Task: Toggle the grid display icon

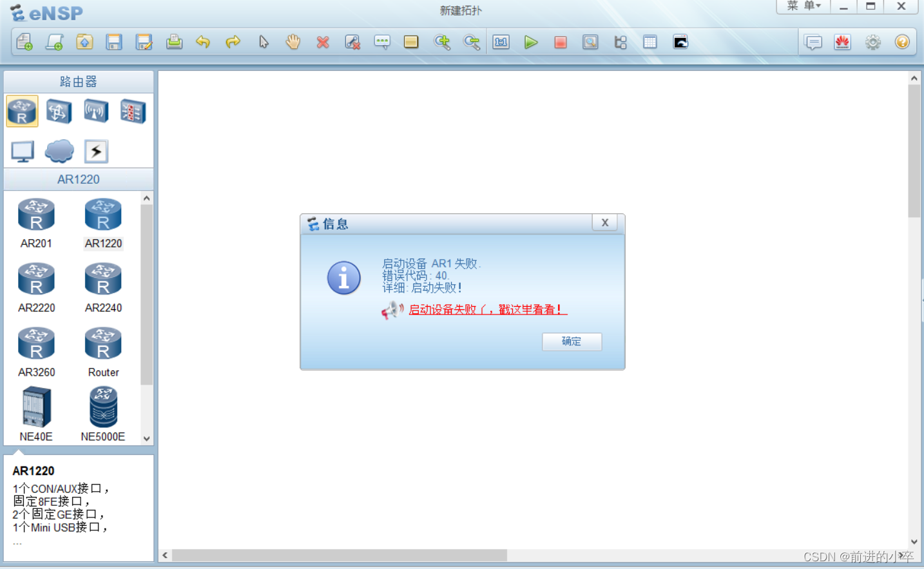Action: (650, 43)
